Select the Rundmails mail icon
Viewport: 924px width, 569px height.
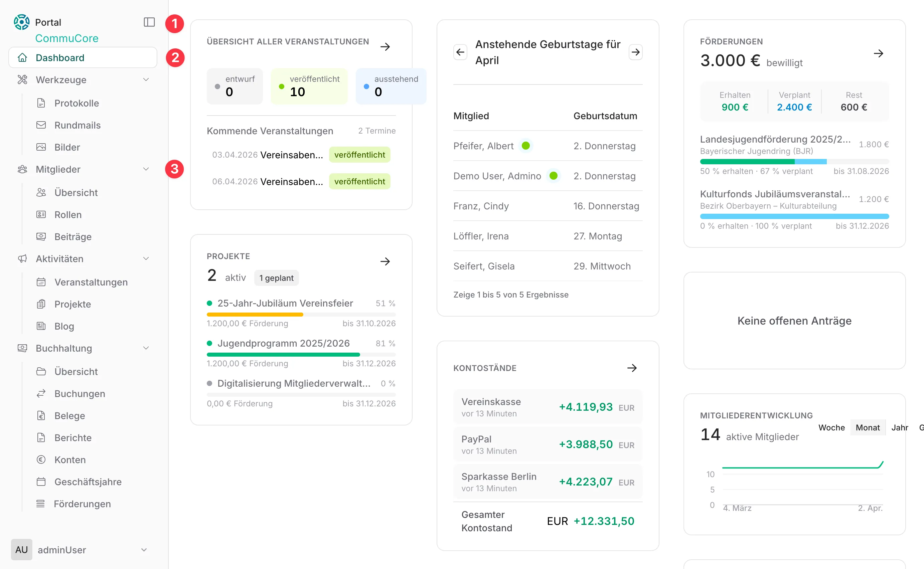(x=41, y=125)
